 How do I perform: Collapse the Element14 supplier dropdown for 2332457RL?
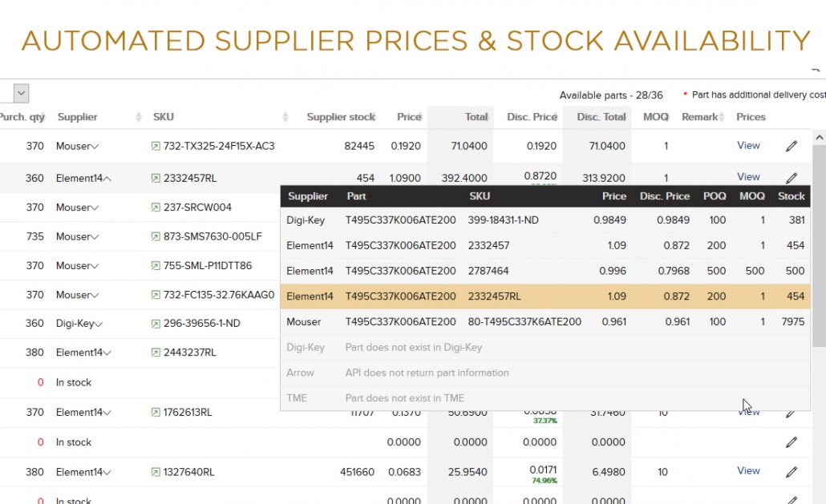click(107, 179)
